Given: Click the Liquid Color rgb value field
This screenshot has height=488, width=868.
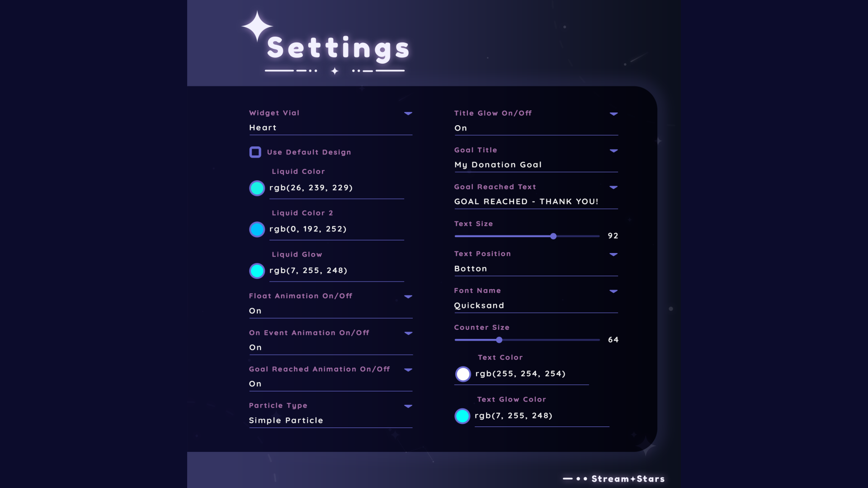Looking at the screenshot, I should pyautogui.click(x=336, y=188).
